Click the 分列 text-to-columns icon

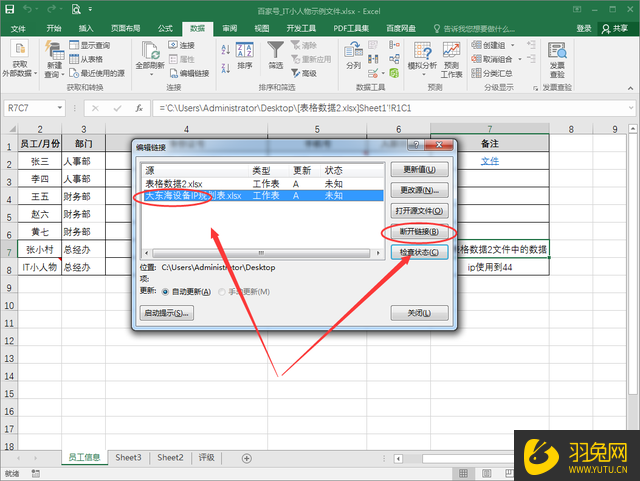pos(353,50)
